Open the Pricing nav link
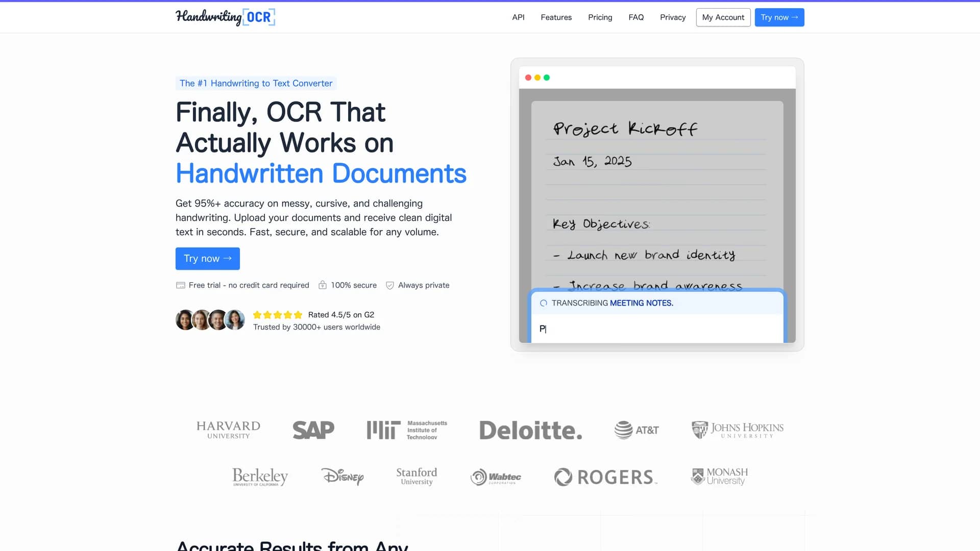The height and width of the screenshot is (551, 980). [x=600, y=17]
